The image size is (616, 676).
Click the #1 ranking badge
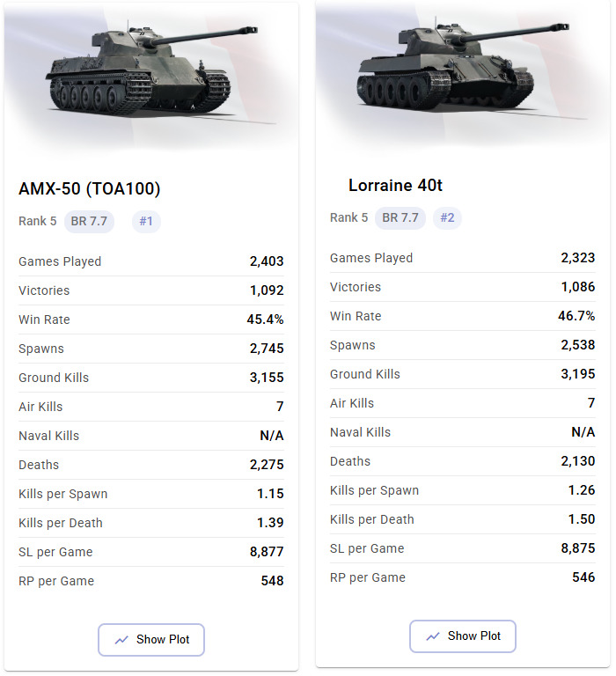(x=146, y=222)
